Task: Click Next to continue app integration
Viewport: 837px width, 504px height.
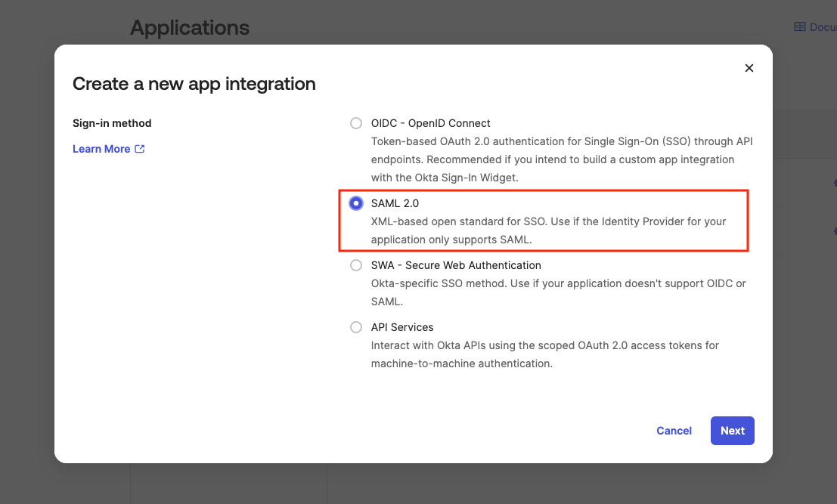Action: [x=733, y=431]
